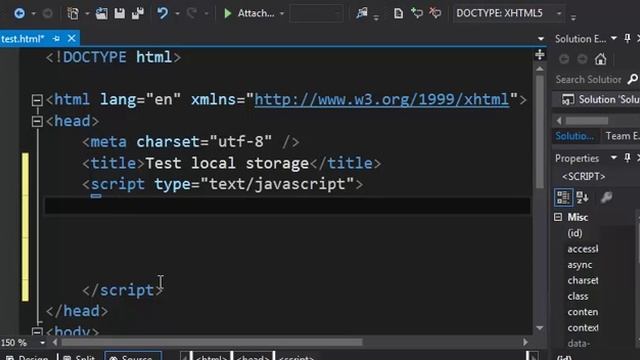Open the w3.org xhtml namespace link

382,100
